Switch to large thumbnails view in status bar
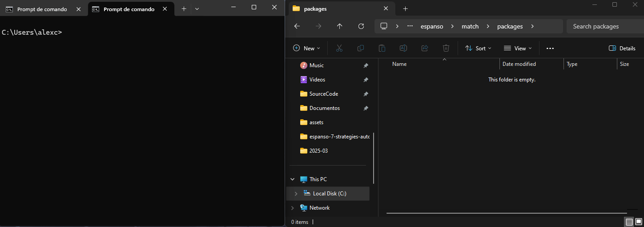The image size is (644, 227). [639, 222]
